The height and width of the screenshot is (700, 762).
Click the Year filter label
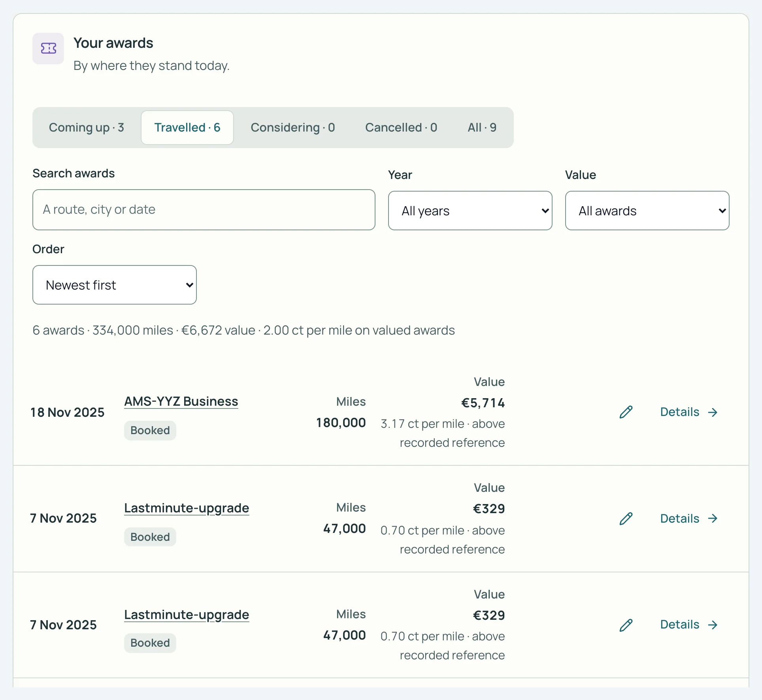tap(400, 175)
